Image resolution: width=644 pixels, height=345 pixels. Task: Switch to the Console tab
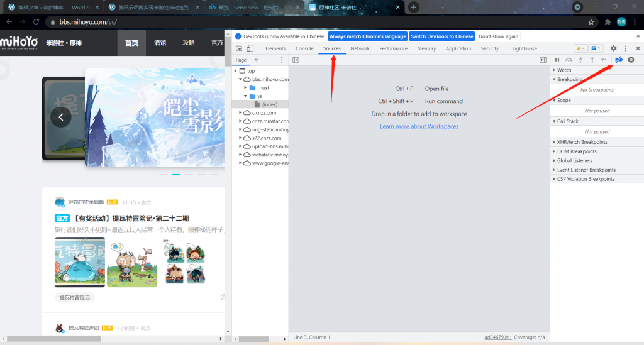pyautogui.click(x=304, y=48)
